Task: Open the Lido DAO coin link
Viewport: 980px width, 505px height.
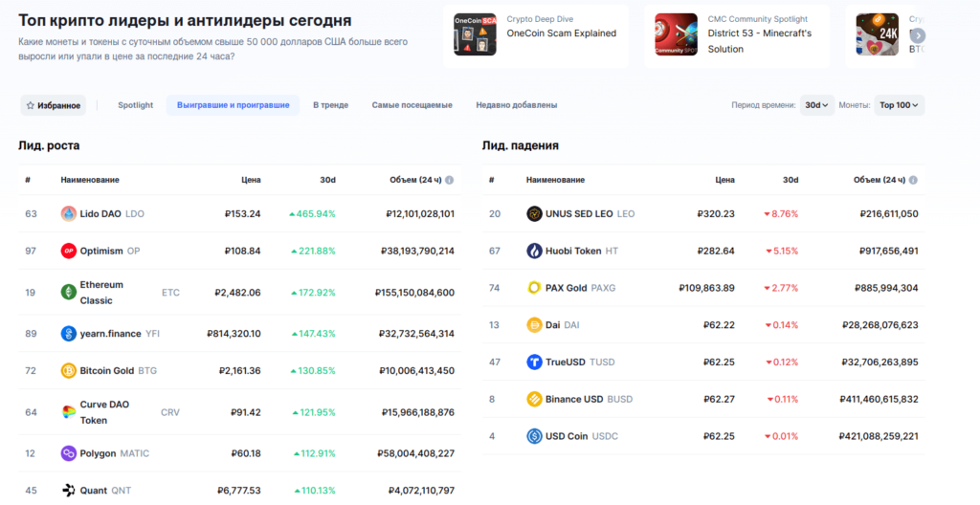Action: tap(112, 213)
